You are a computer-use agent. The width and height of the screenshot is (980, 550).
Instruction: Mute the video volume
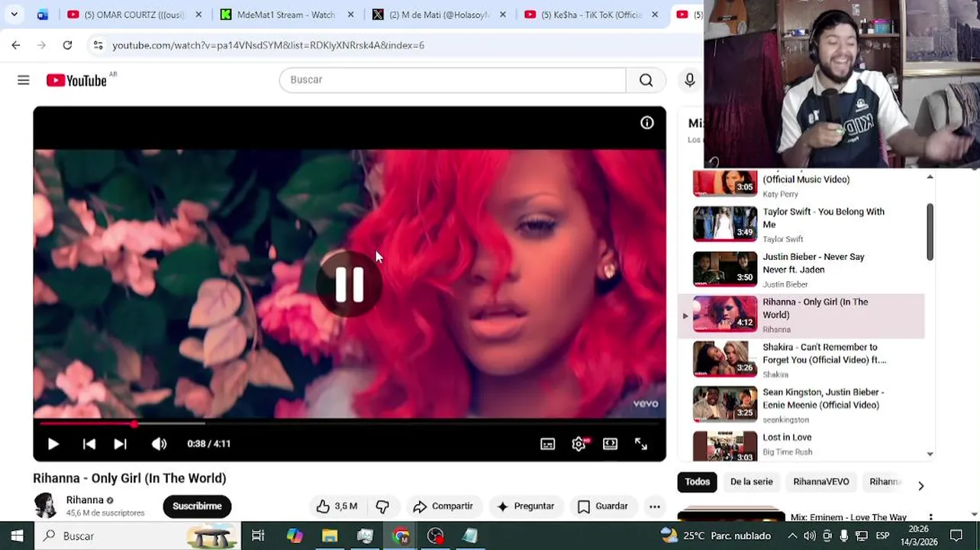(159, 444)
